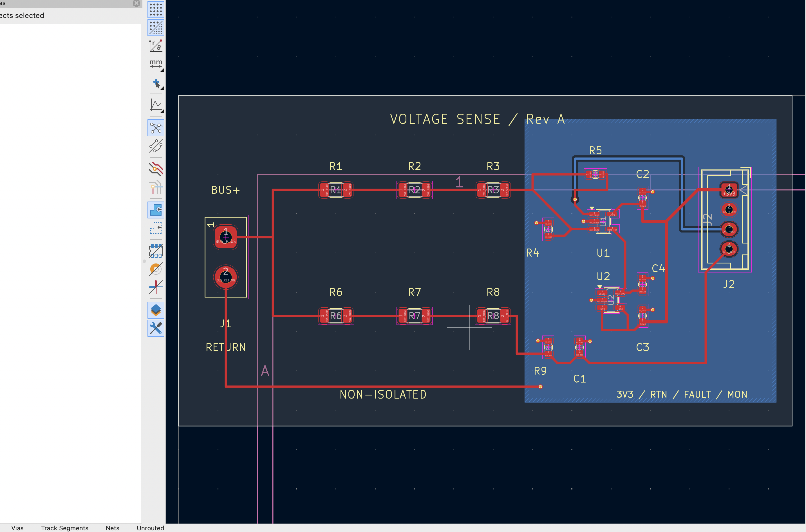Select resistor R1 footprint on board
Image resolution: width=806 pixels, height=532 pixels.
335,190
